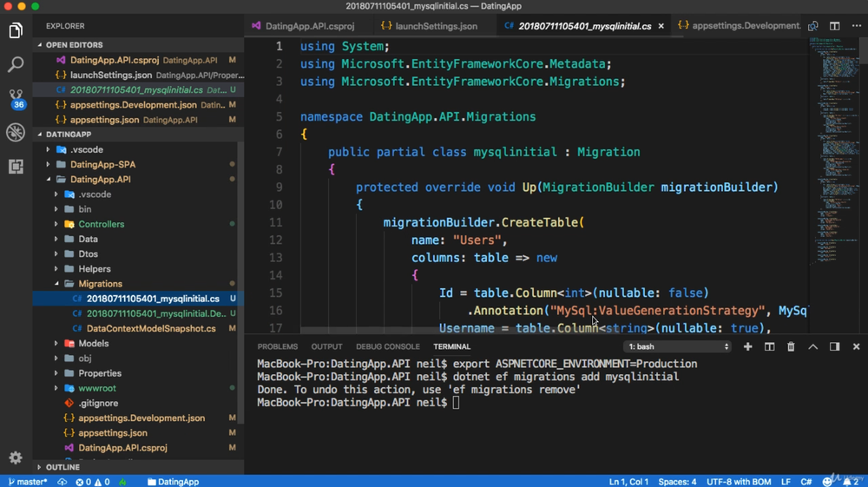The height and width of the screenshot is (487, 868).
Task: Expand the Controllers folder
Action: [x=102, y=224]
